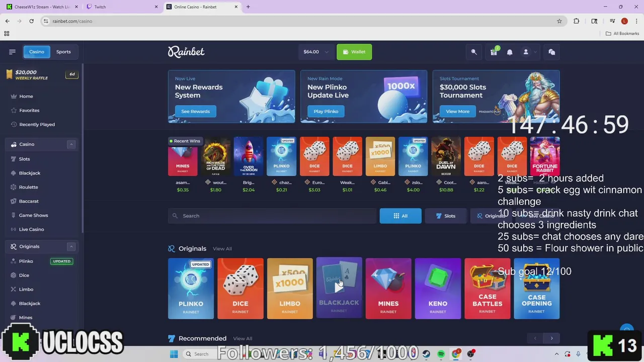Image resolution: width=644 pixels, height=362 pixels.
Task: Open the notifications bell
Action: click(510, 52)
